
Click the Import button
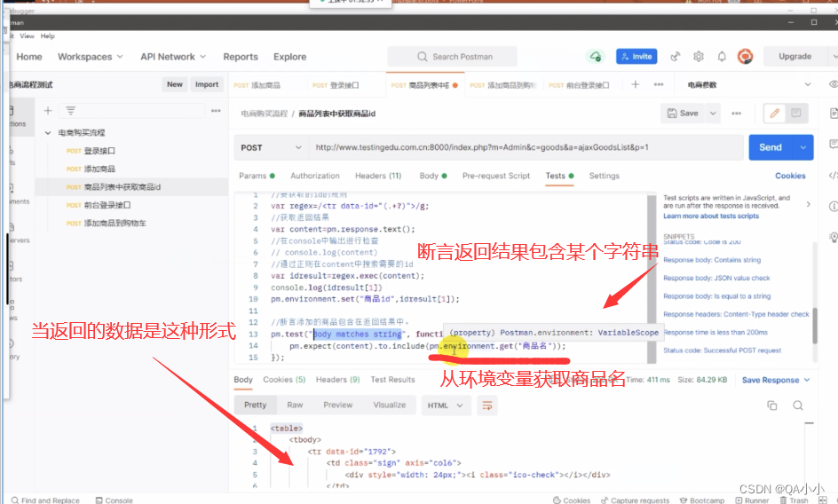click(207, 84)
